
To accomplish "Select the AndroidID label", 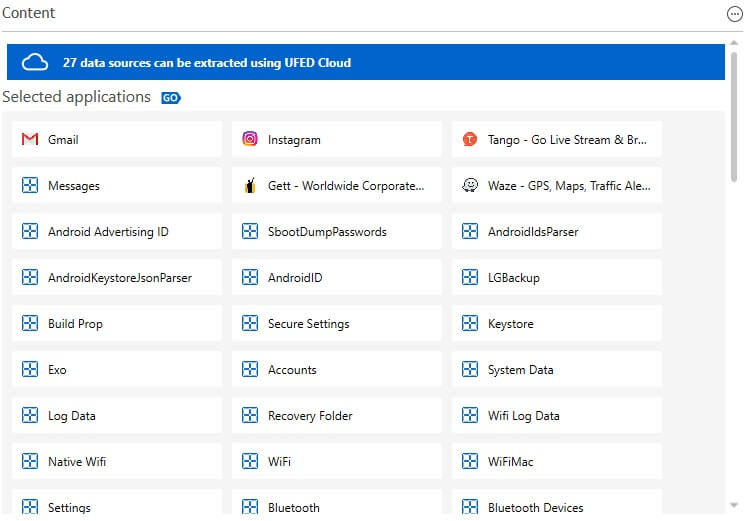I will (x=295, y=278).
